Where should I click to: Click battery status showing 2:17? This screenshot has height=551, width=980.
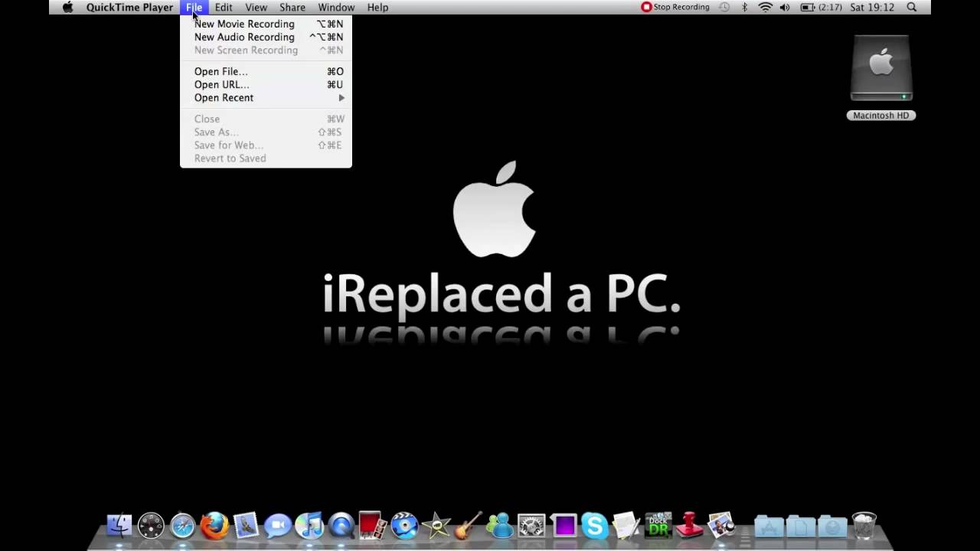point(822,7)
